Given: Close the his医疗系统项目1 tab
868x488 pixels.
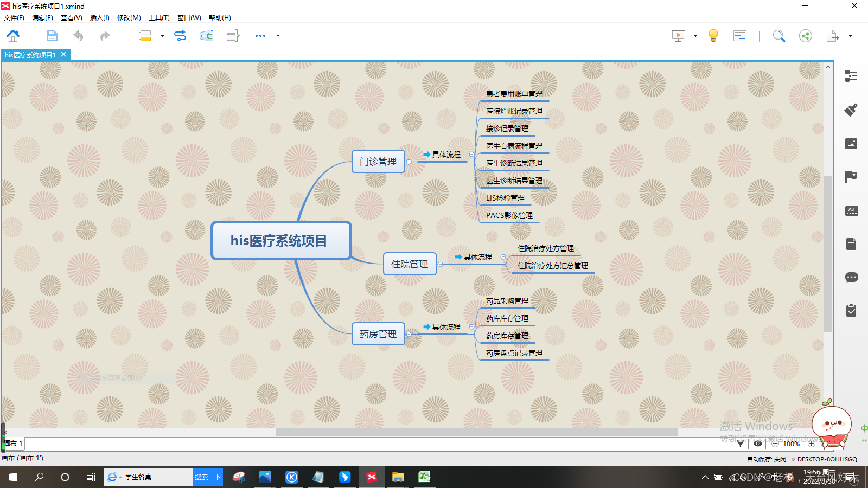Looking at the screenshot, I should tap(63, 54).
